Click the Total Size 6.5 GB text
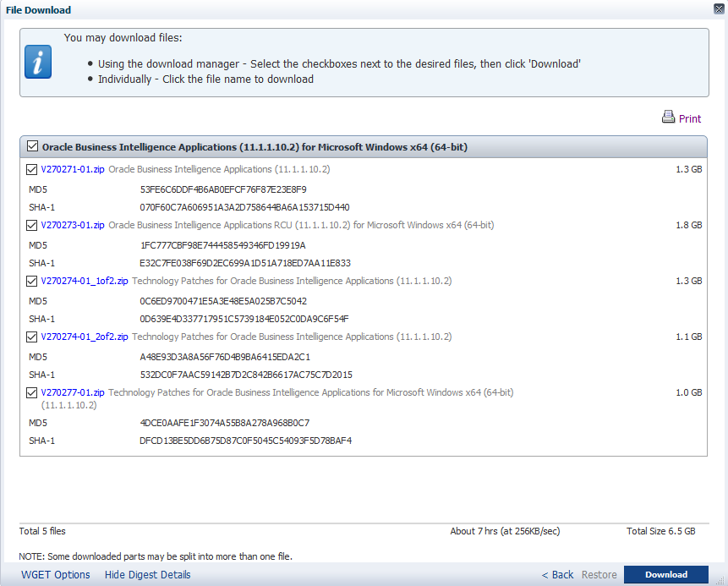 coord(660,531)
